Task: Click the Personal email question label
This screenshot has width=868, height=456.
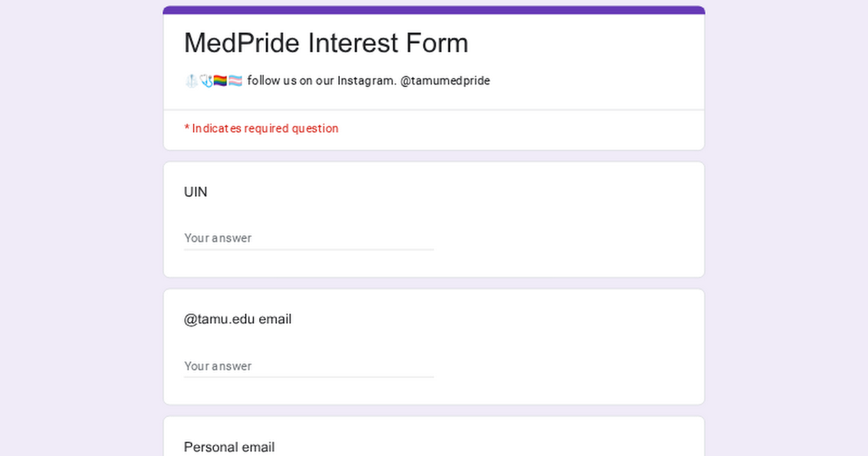Action: (x=229, y=447)
